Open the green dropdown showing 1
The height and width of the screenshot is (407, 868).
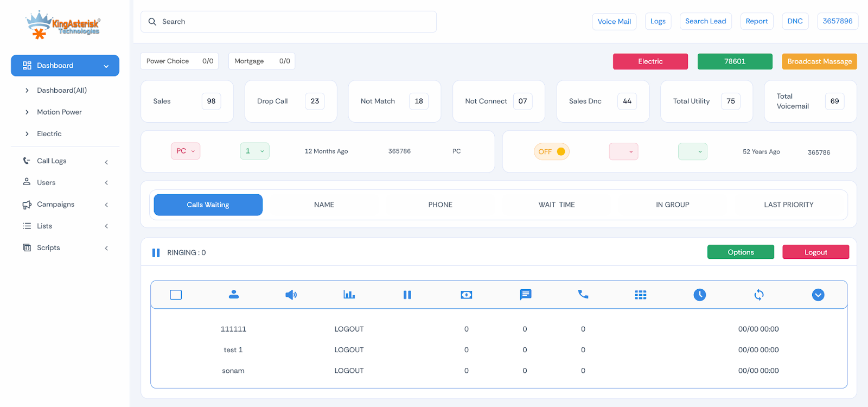[255, 151]
